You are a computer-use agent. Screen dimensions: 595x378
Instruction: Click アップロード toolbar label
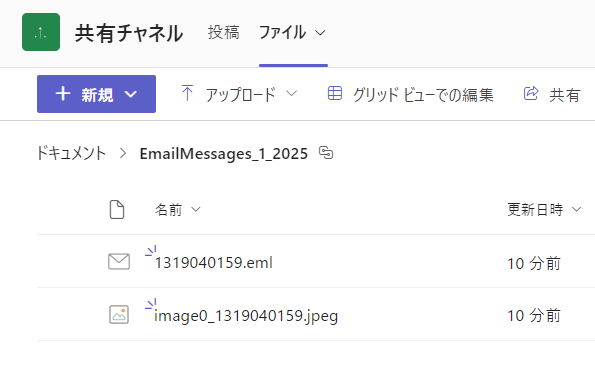tap(241, 94)
